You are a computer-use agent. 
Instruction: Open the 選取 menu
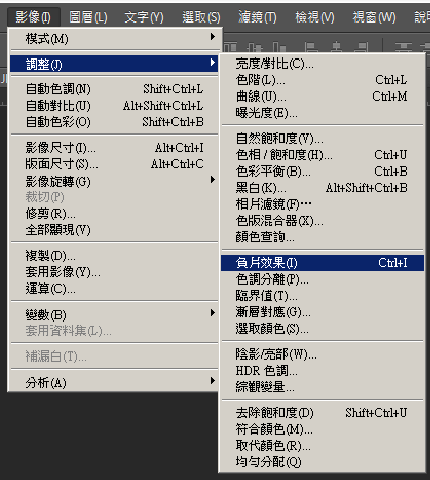(201, 17)
